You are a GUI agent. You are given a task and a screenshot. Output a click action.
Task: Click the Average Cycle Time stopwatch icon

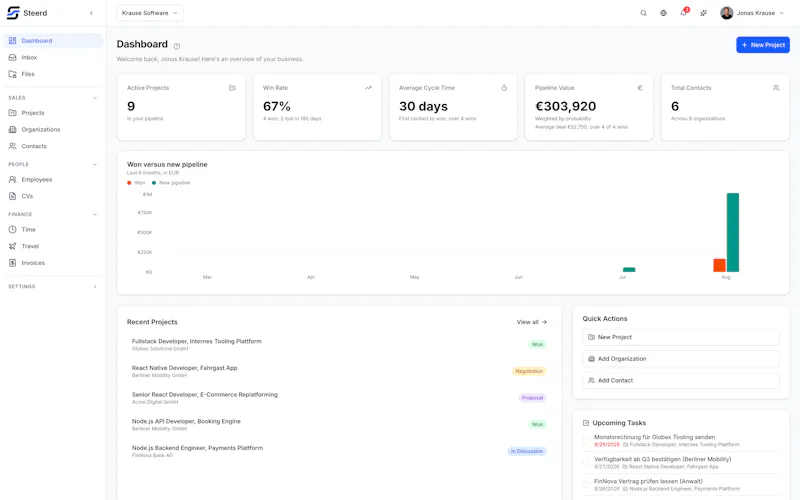504,88
